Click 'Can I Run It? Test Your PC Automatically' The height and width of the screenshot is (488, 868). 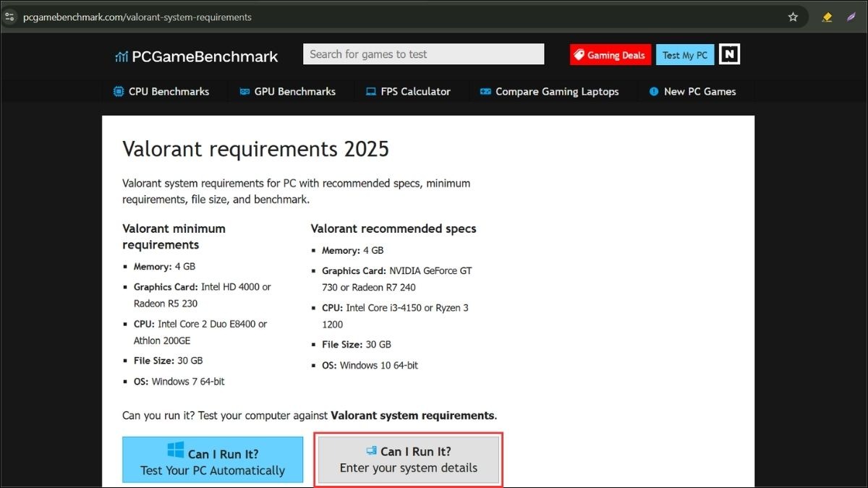coord(213,461)
